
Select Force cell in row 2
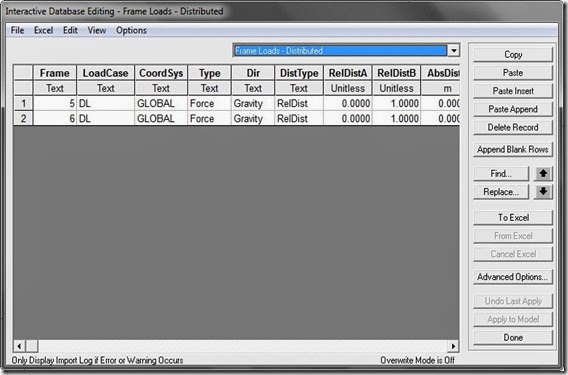pos(209,118)
